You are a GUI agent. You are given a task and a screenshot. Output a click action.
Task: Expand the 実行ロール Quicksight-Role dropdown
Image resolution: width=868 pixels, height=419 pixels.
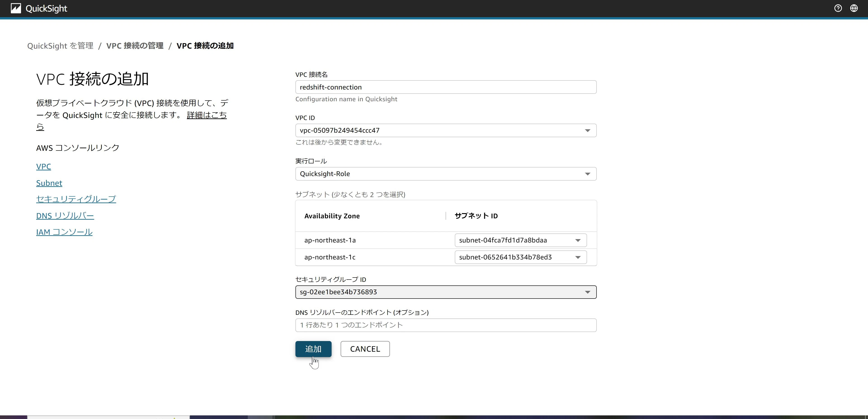(x=446, y=174)
